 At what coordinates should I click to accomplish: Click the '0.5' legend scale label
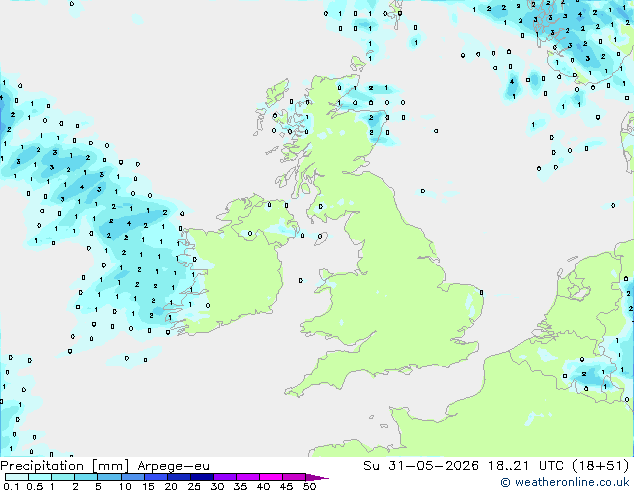tap(35, 486)
